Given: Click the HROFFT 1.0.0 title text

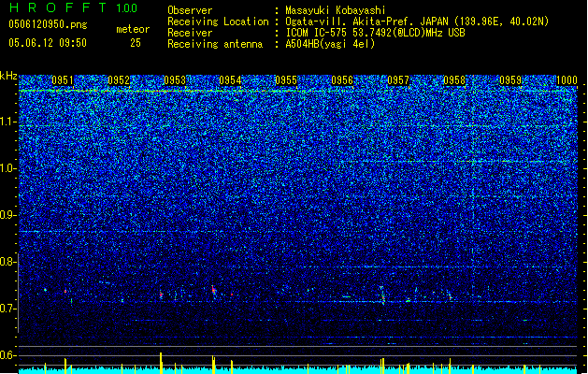Looking at the screenshot, I should 74,7.
